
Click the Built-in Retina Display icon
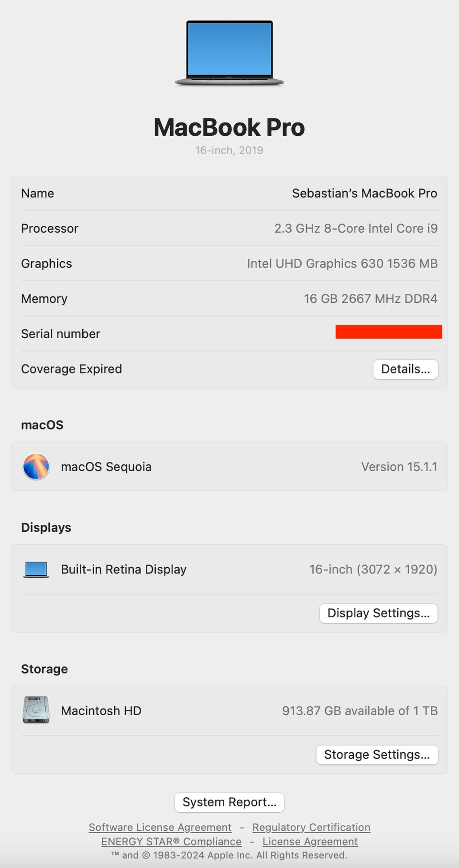[x=36, y=569]
